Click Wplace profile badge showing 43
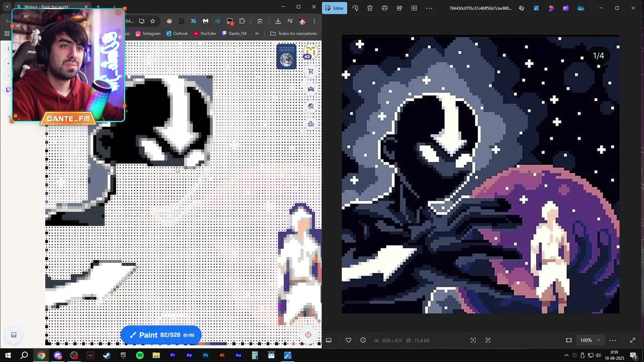Image resolution: width=644 pixels, height=362 pixels. (x=310, y=52)
